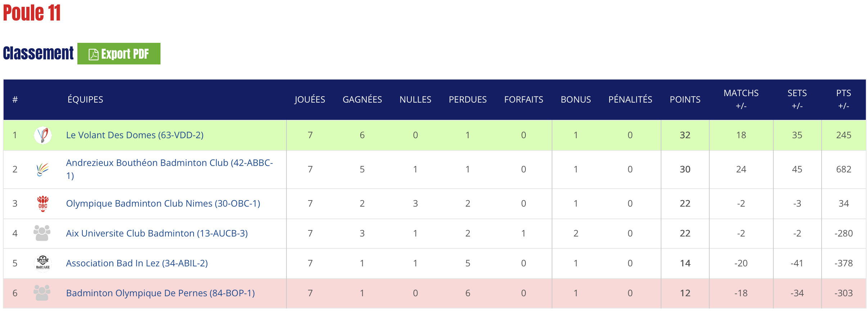Open Olympique Badminton Club Nimes (30-OBC-1) link
The height and width of the screenshot is (311, 868).
pyautogui.click(x=163, y=204)
